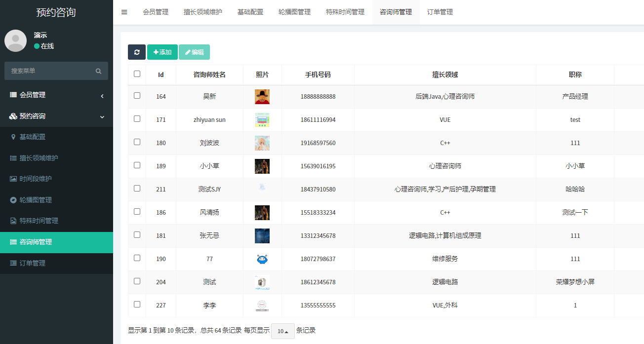
Task: Click the 添加 button
Action: click(162, 52)
